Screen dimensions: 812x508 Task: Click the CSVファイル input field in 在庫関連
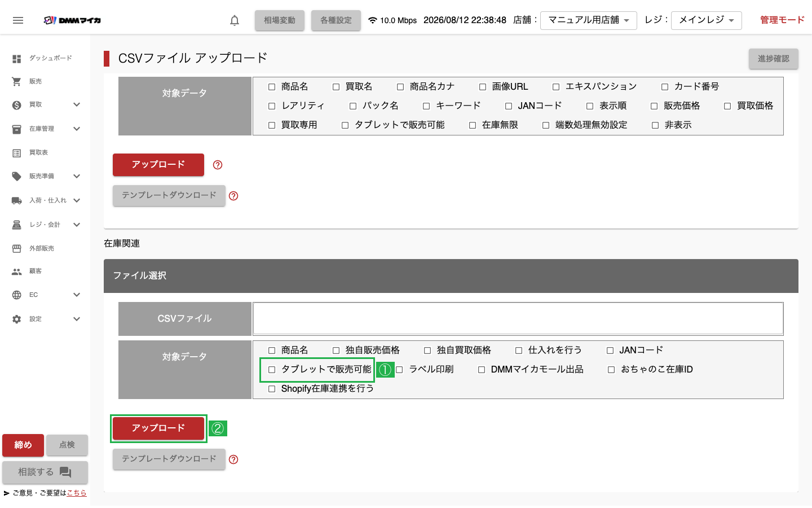[518, 319]
